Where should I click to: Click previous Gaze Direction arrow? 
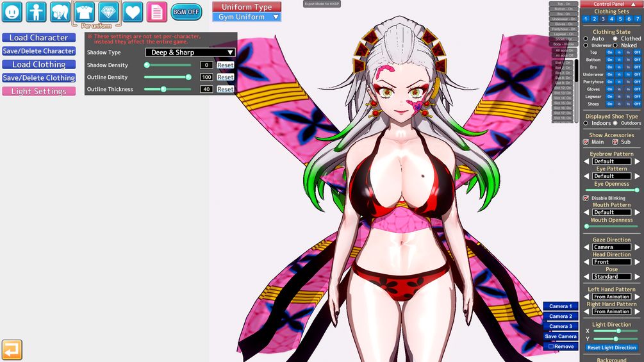[x=586, y=247]
